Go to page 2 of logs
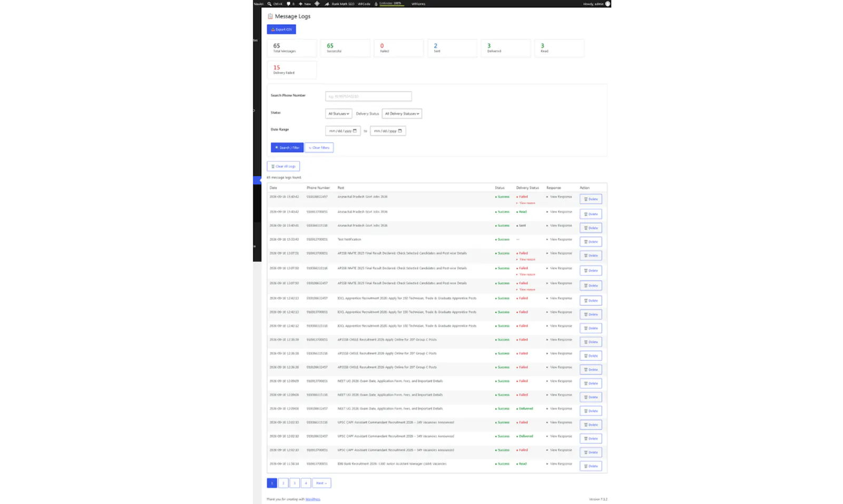 click(283, 483)
